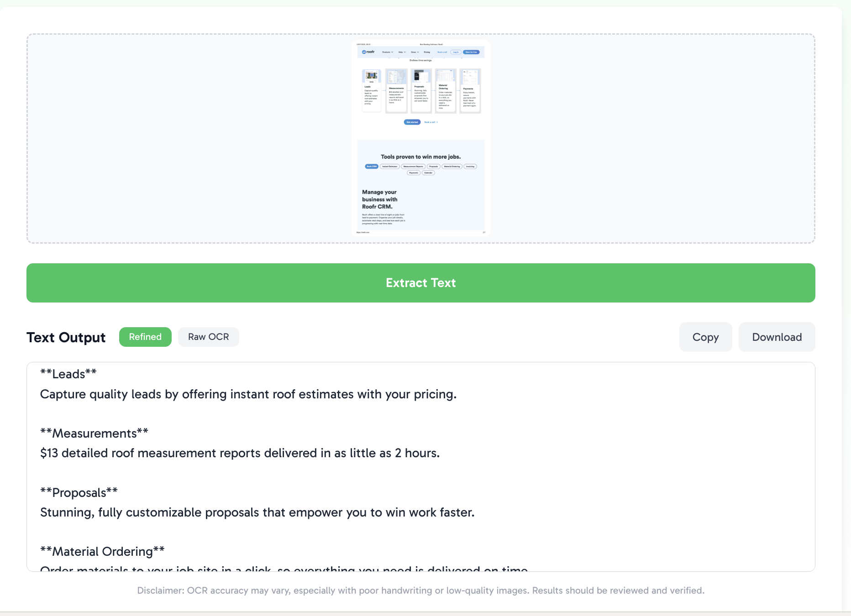Click the roofr logo in the preview image
851x616 pixels.
coord(368,52)
